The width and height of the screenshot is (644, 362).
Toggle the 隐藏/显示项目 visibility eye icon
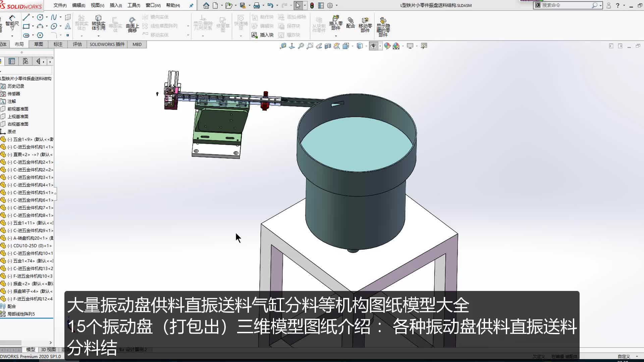pyautogui.click(x=374, y=46)
